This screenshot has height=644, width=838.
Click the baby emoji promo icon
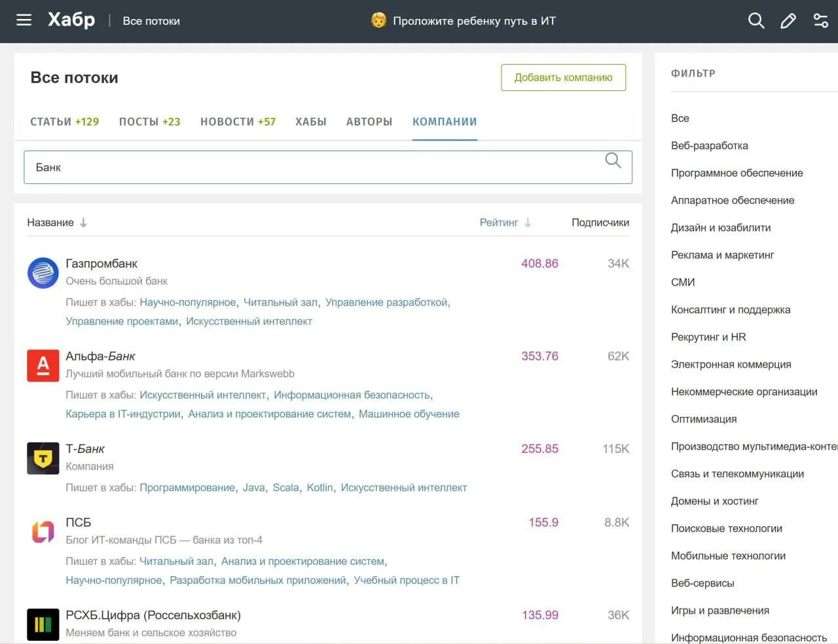tap(378, 20)
